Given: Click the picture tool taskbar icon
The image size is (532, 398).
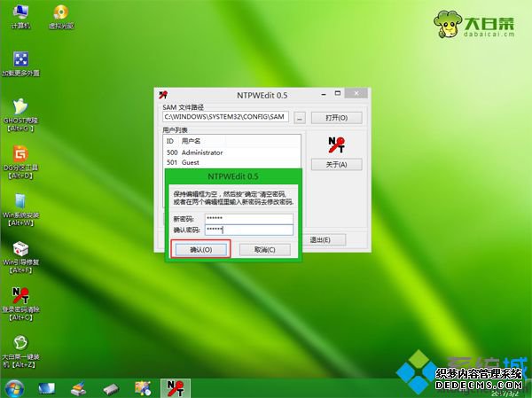Looking at the screenshot, I should pos(143,388).
